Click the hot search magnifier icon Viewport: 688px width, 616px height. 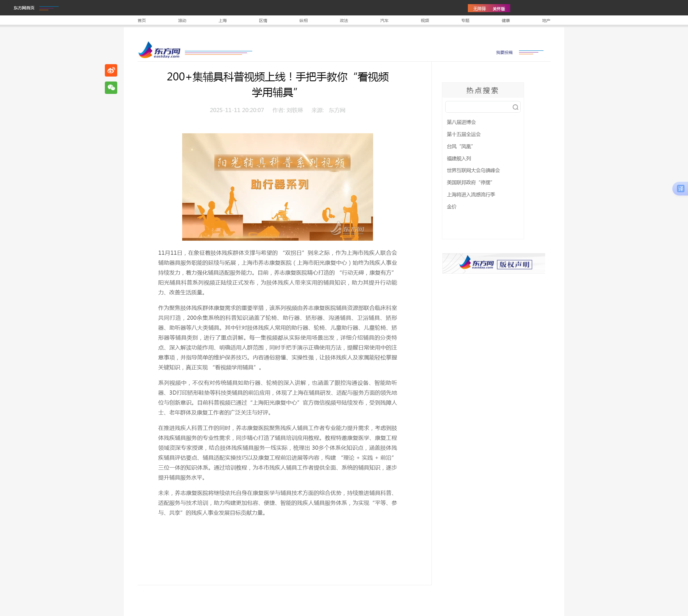tap(515, 107)
